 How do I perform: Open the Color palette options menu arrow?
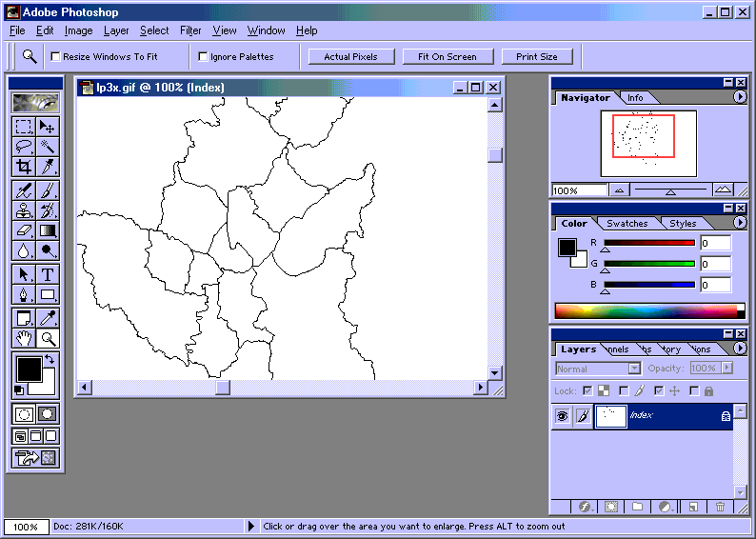click(740, 223)
